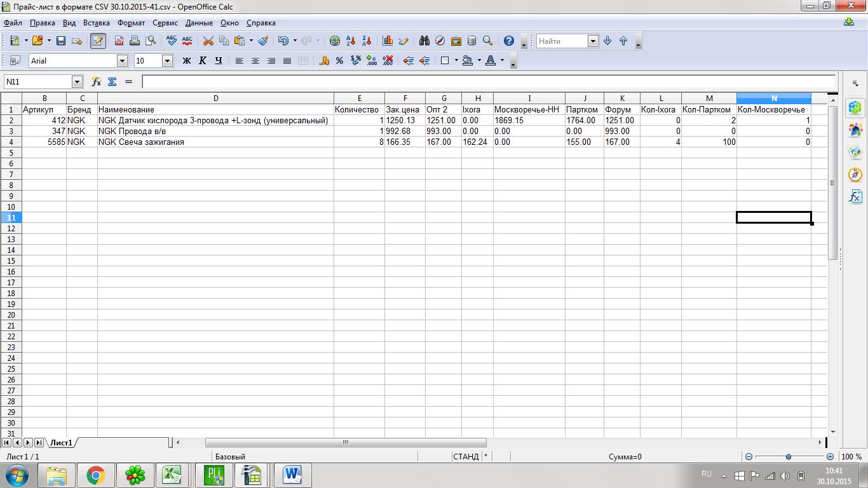Run the Spelling check tool
Screen dimensions: 868x488
click(171, 41)
